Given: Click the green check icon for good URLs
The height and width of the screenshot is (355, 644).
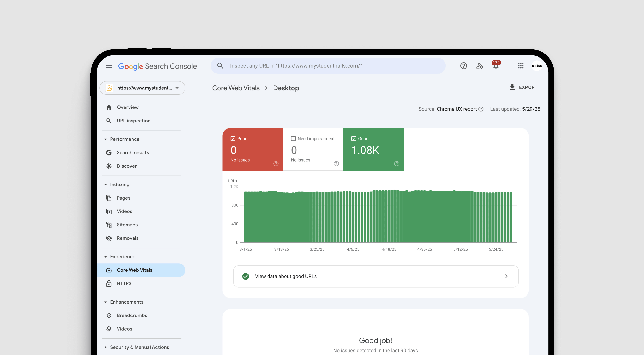Looking at the screenshot, I should [245, 276].
